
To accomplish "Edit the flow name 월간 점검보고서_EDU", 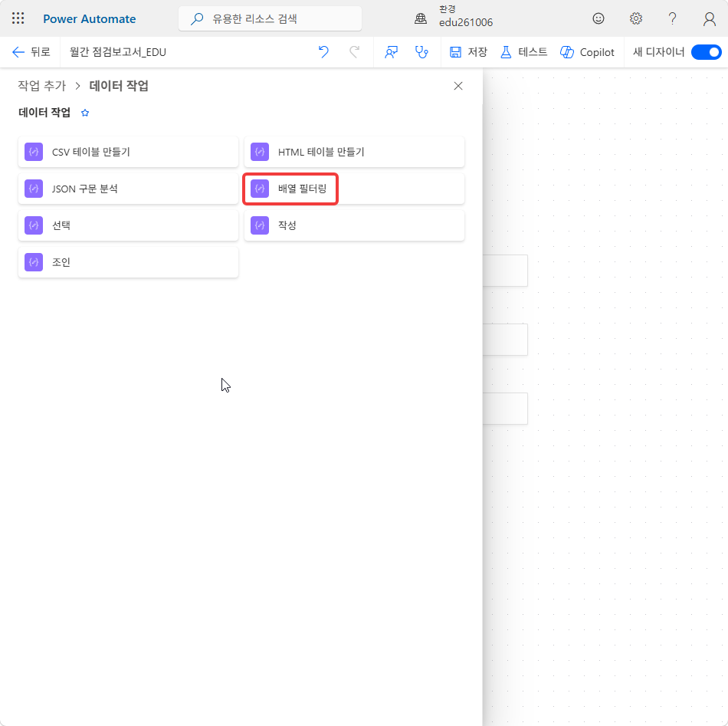I will coord(118,52).
